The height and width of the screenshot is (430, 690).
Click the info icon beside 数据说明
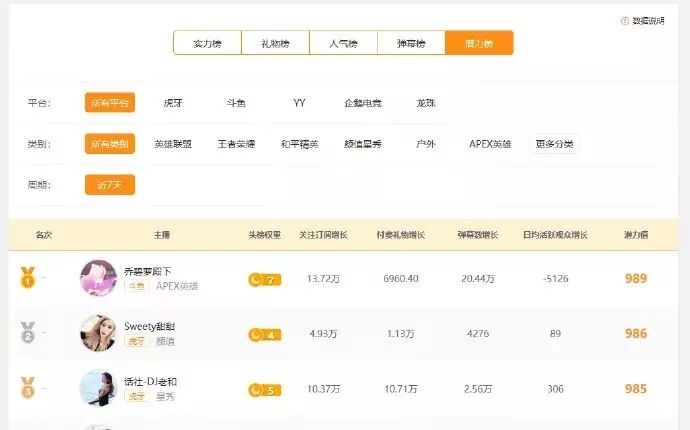point(624,21)
